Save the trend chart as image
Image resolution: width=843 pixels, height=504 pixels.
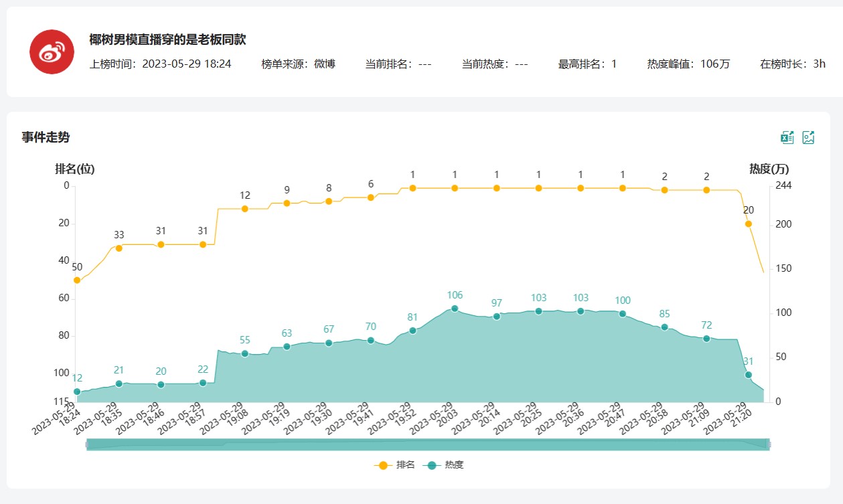point(808,138)
